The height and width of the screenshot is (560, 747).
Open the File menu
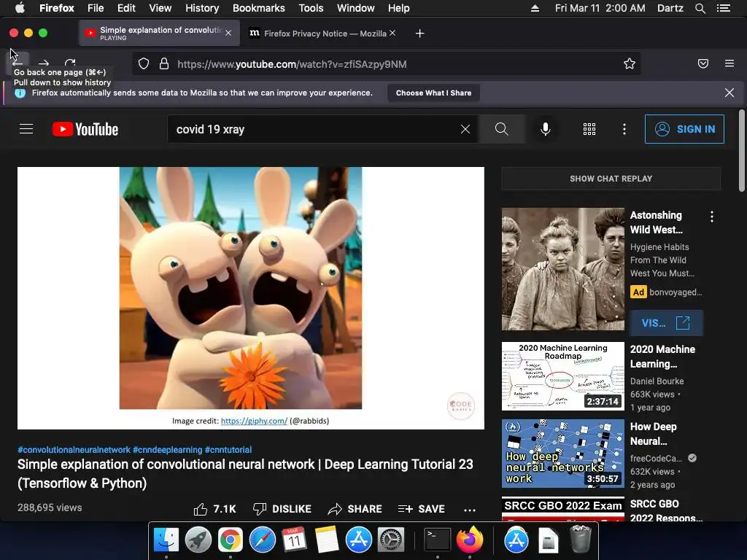click(96, 8)
